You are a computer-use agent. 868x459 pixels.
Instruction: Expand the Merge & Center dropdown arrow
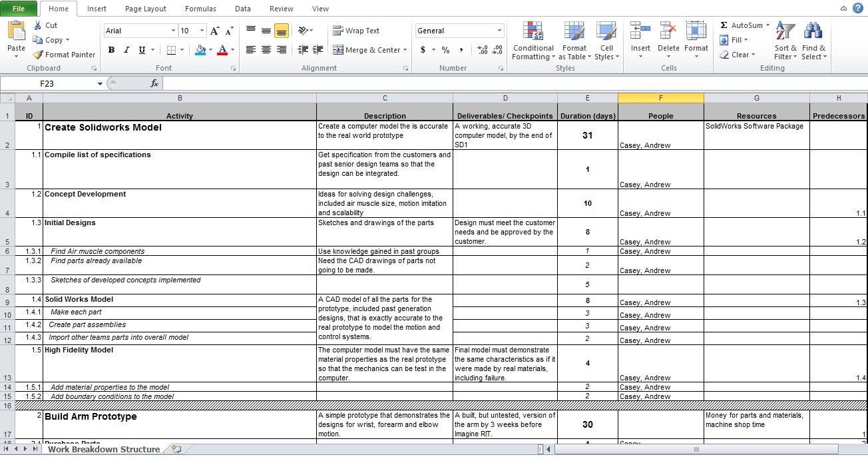coord(405,50)
